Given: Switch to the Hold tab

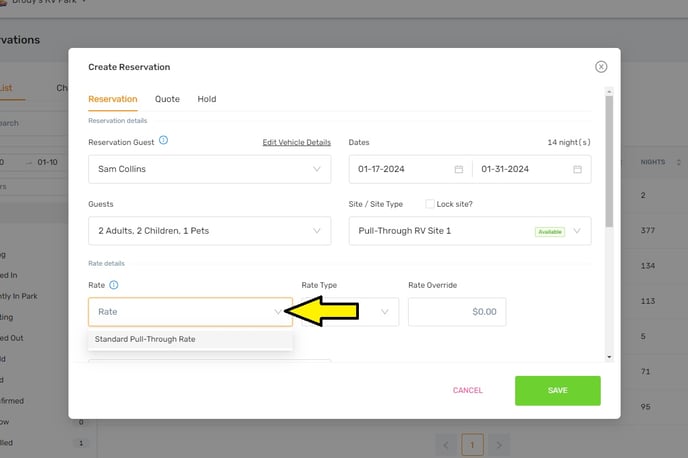Looking at the screenshot, I should pos(207,99).
